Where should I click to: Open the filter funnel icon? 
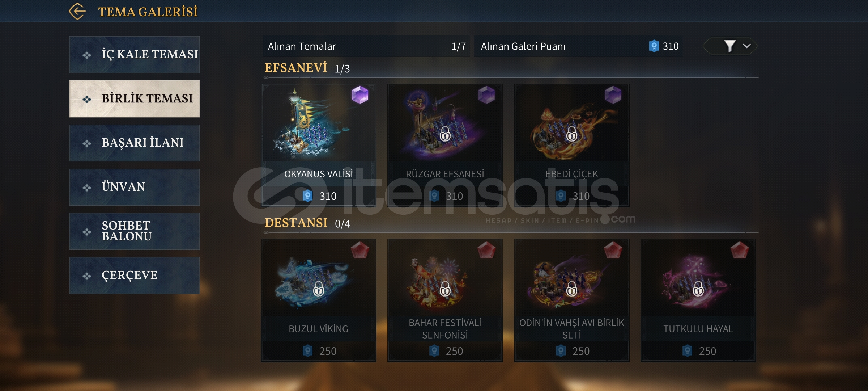click(x=729, y=46)
